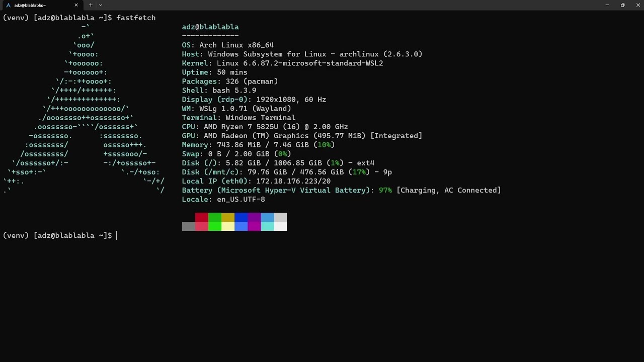Click the Host: Windows Subsystem for Linux line
The height and width of the screenshot is (362, 644).
click(x=302, y=54)
